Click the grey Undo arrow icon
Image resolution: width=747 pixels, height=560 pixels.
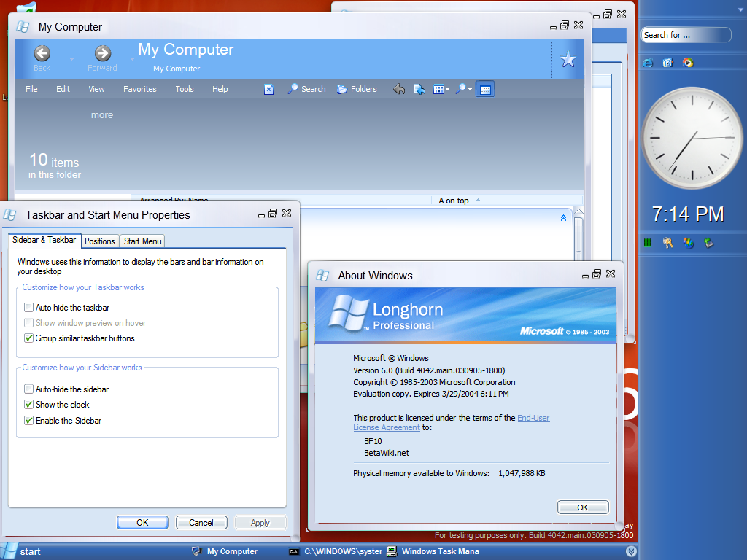point(399,89)
